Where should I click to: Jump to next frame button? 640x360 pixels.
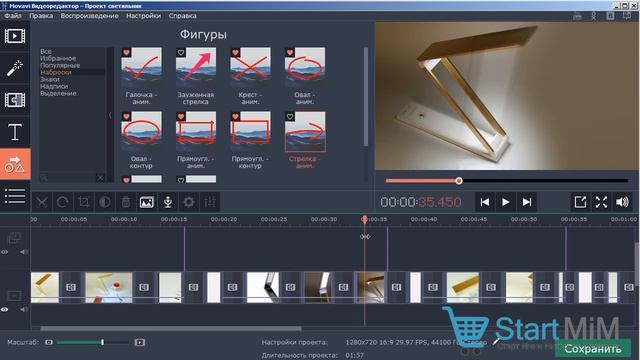click(527, 202)
